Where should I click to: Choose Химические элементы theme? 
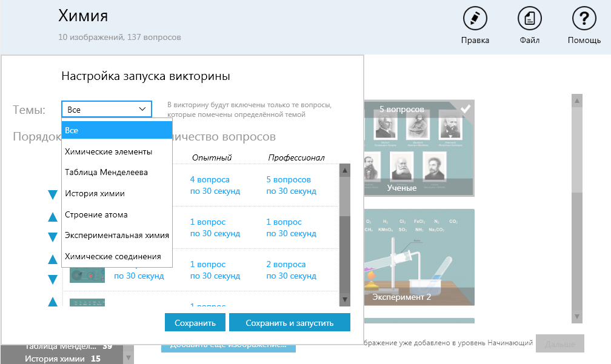117,151
